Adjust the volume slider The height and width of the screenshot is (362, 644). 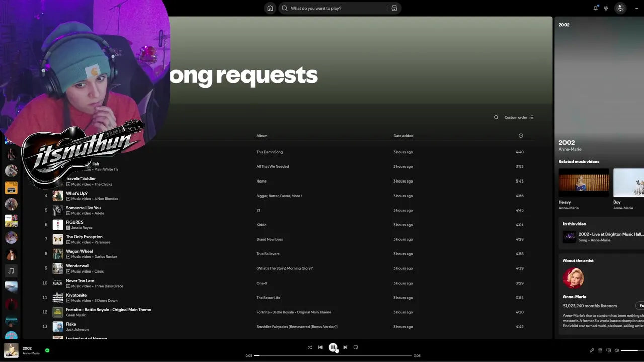pos(632,350)
